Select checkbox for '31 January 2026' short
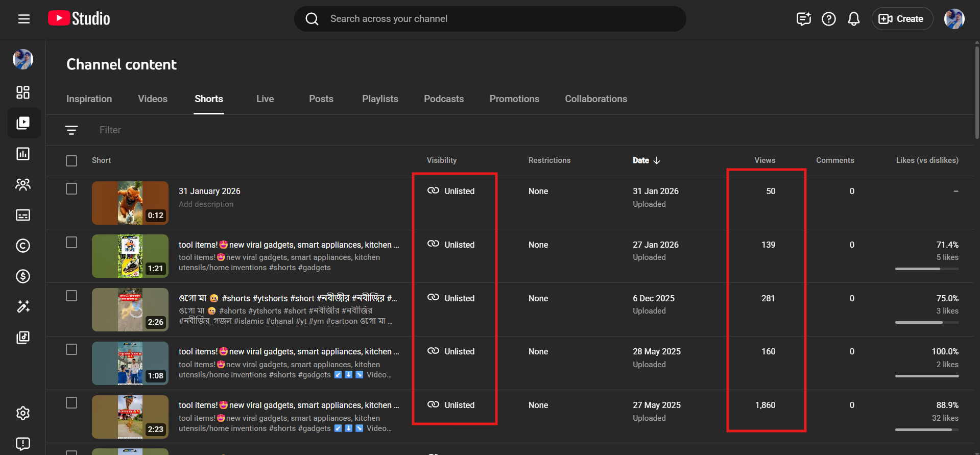980x455 pixels. pos(71,189)
